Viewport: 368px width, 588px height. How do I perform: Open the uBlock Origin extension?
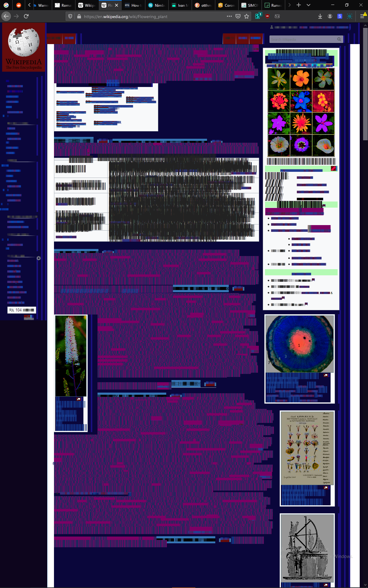tap(267, 16)
